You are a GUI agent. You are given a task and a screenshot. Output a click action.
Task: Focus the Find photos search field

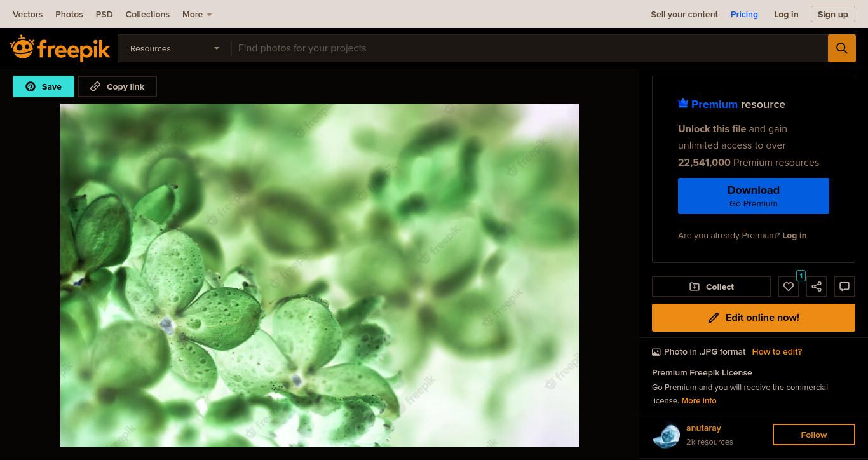(529, 48)
